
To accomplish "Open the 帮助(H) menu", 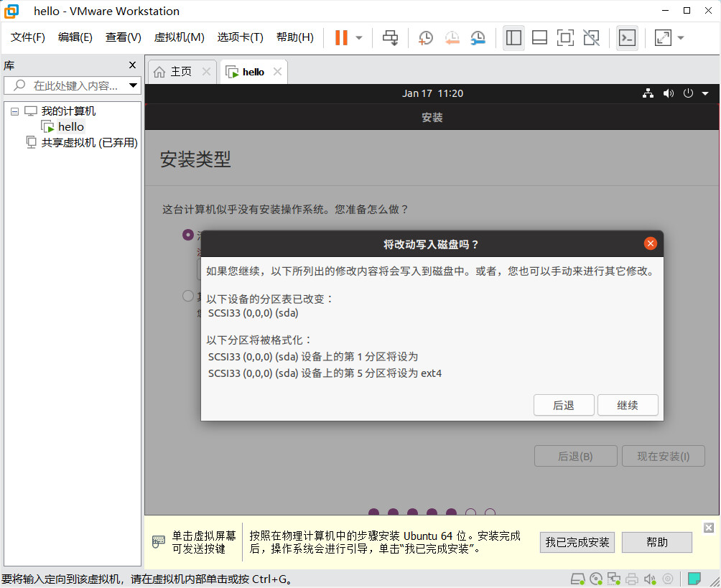I will point(294,37).
